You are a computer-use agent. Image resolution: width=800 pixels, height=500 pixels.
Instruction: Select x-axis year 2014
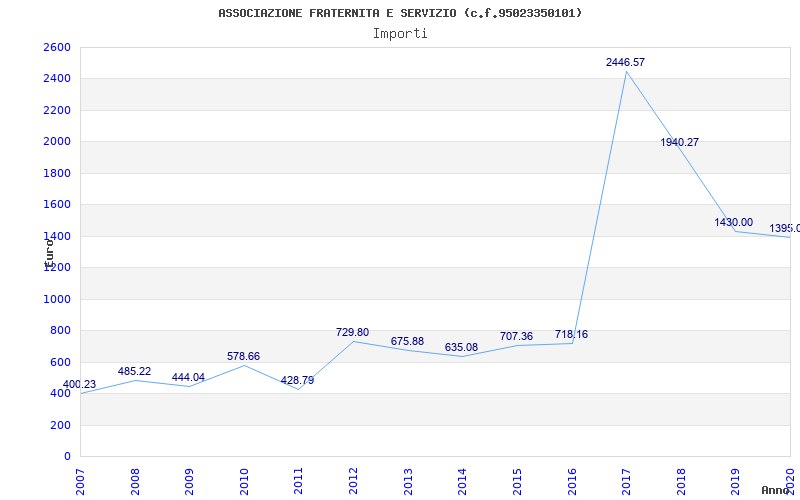[463, 481]
